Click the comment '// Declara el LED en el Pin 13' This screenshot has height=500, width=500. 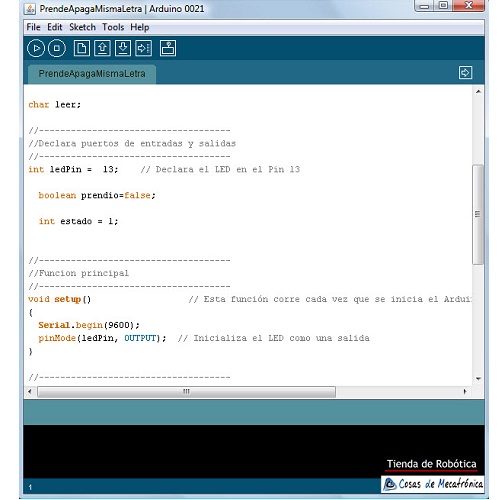coord(220,169)
